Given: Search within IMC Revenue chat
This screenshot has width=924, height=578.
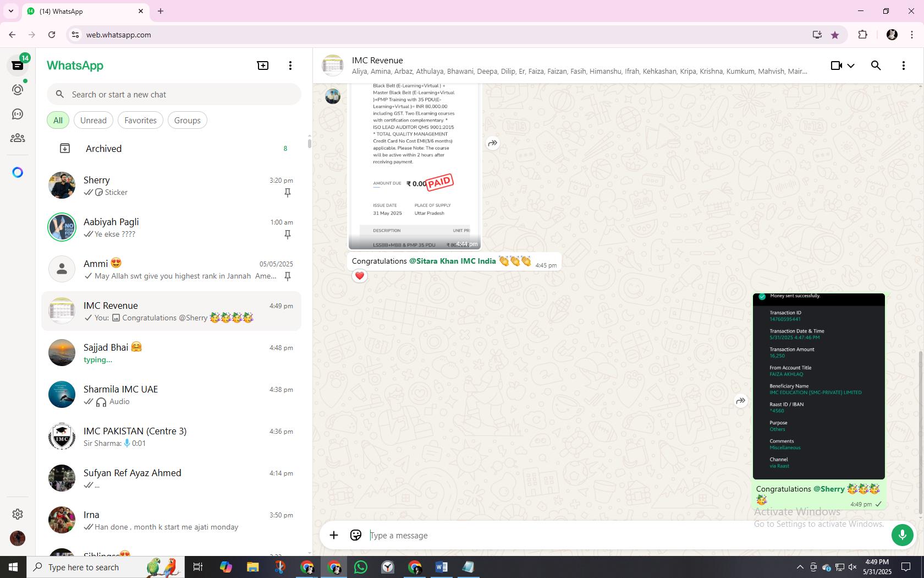Looking at the screenshot, I should click(x=876, y=66).
